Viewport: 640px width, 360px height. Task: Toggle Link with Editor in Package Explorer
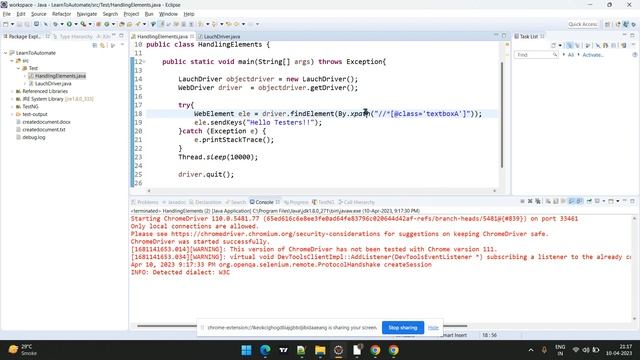click(x=102, y=45)
